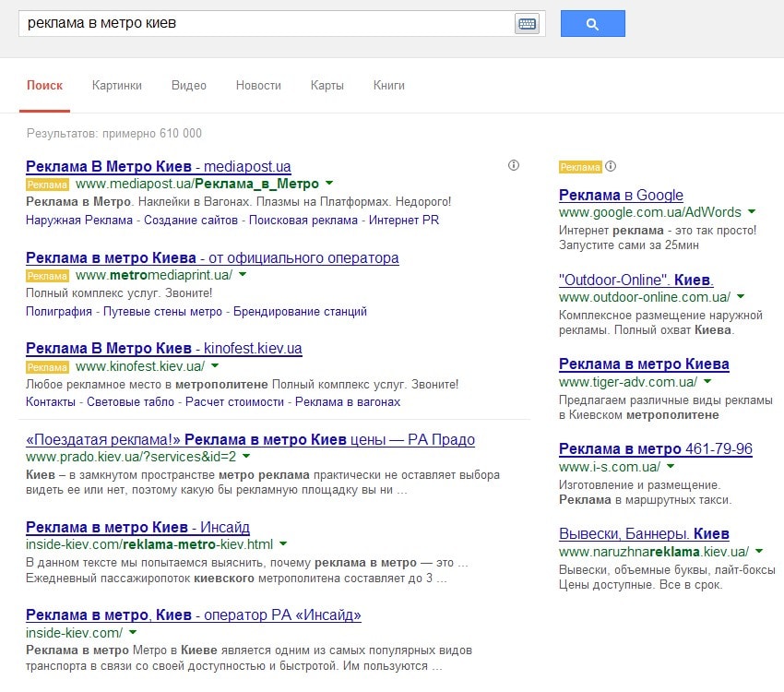Click the green URL www.tiger-adv.com.ua/
784x692 pixels.
click(x=628, y=382)
